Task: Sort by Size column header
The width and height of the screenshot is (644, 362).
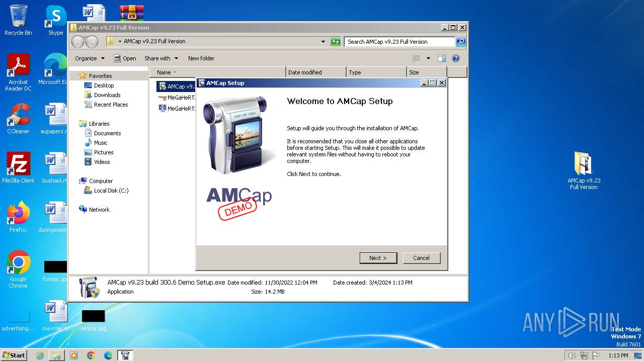Action: [x=427, y=72]
